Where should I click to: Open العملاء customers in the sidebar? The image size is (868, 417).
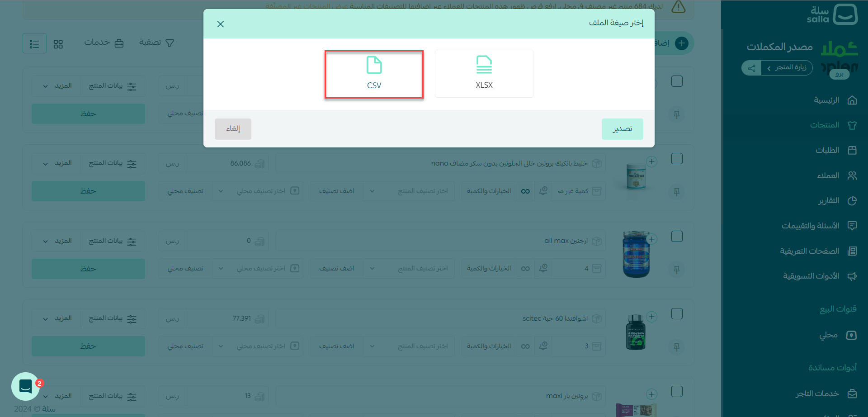coord(837,175)
